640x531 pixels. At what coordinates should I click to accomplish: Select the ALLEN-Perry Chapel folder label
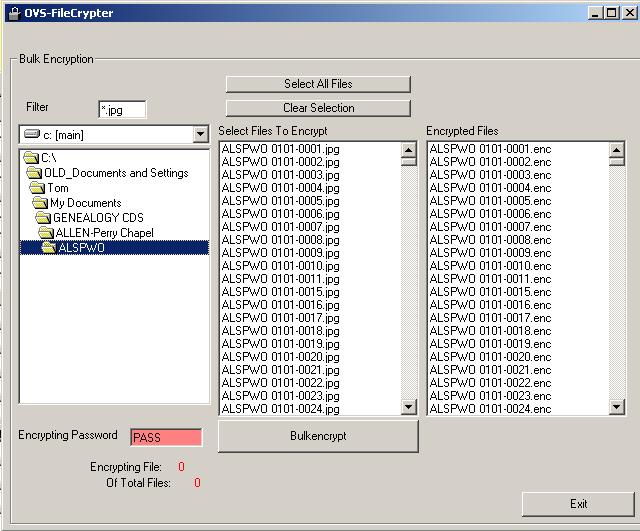tap(104, 233)
